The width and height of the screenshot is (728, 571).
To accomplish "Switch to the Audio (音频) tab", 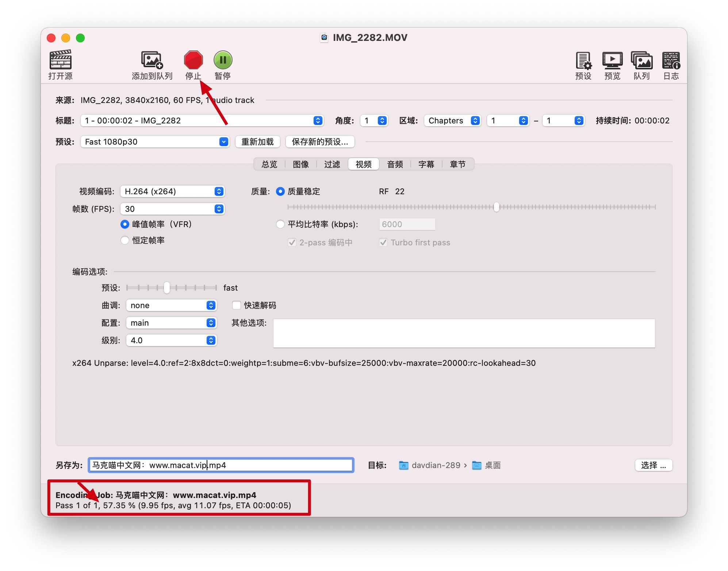I will pyautogui.click(x=395, y=164).
